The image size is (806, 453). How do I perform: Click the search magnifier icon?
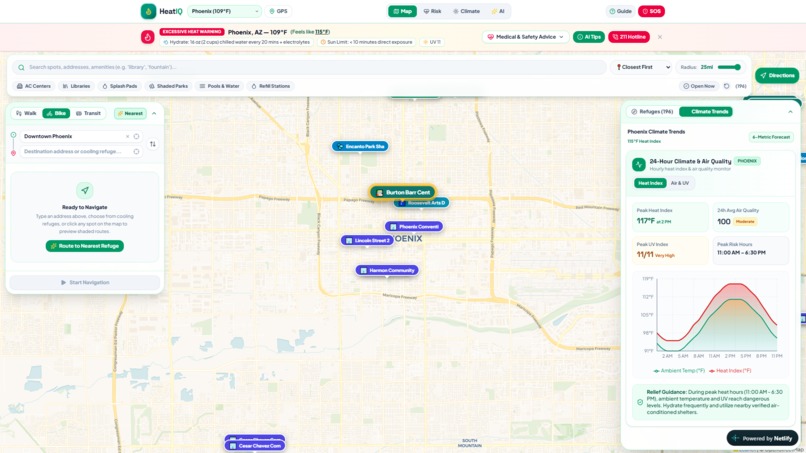[x=21, y=67]
